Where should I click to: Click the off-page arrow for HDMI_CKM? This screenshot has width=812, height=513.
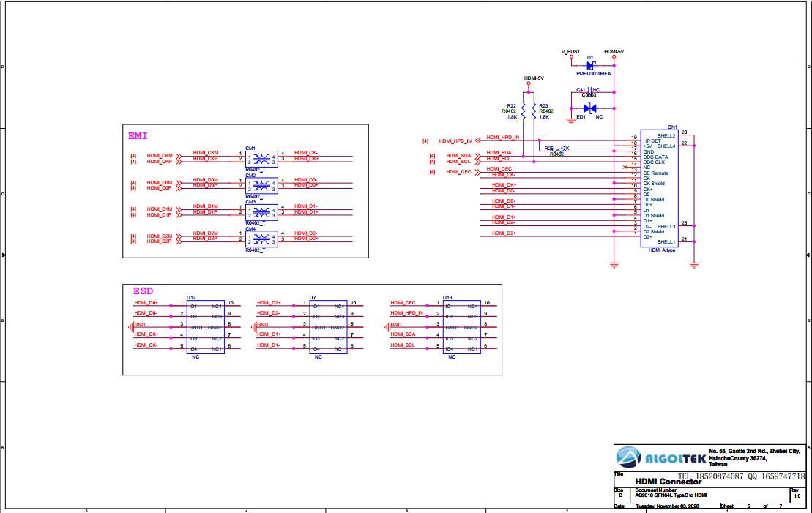click(x=179, y=156)
